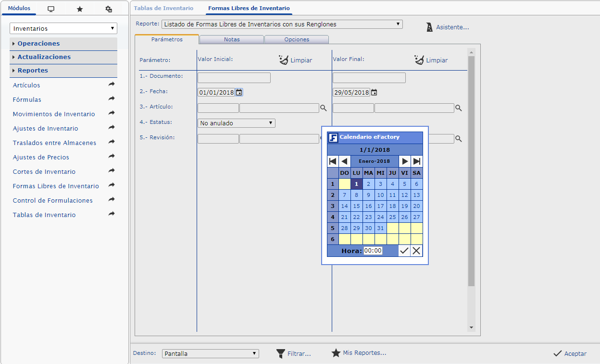Expand the Operaciones section
Screen dimensions: 600x364
[x=38, y=44]
